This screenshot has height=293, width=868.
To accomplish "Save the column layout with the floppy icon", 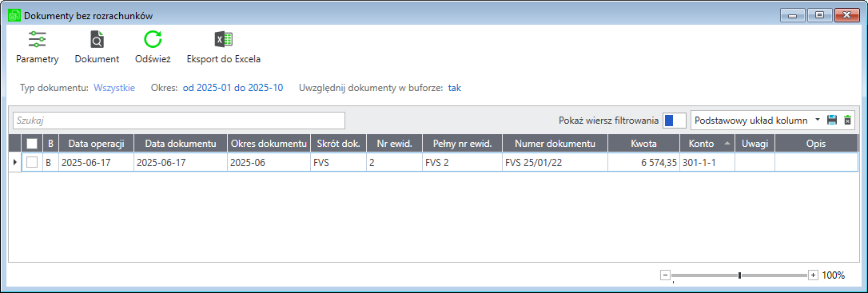I will [x=831, y=120].
